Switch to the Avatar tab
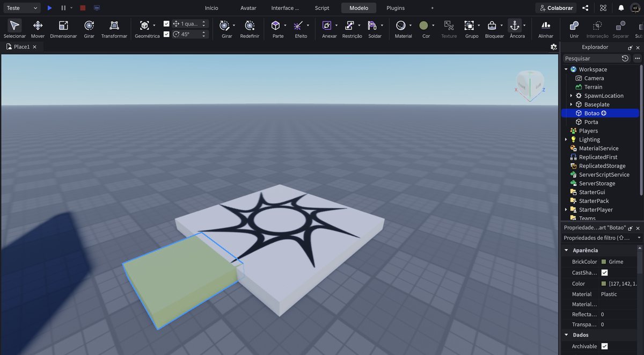The image size is (644, 355). (x=248, y=8)
